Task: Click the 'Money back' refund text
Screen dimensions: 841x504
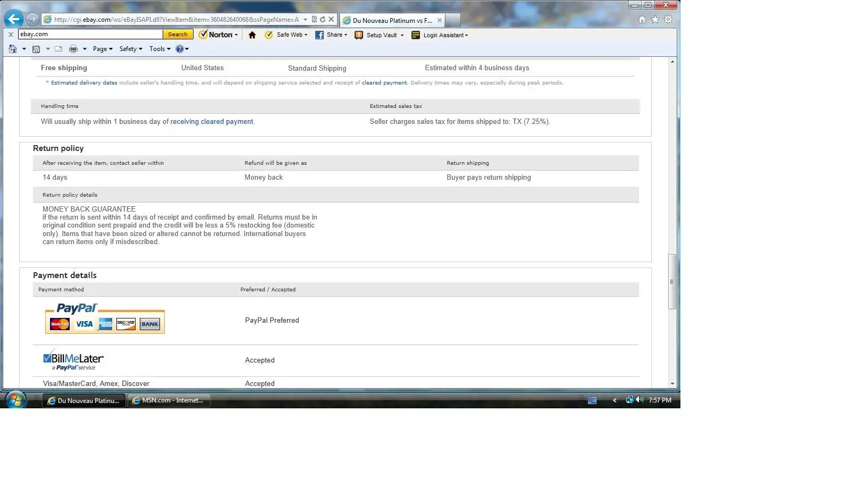Action: [x=264, y=178]
